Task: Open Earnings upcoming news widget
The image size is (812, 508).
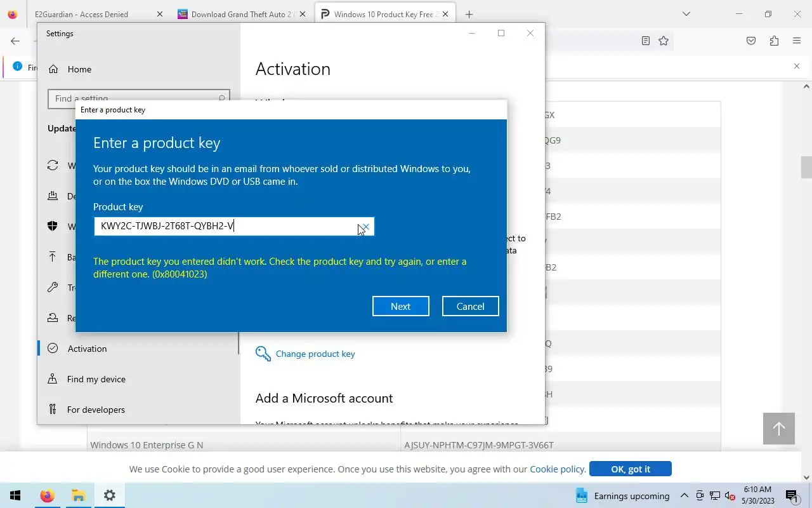Action: tap(622, 495)
